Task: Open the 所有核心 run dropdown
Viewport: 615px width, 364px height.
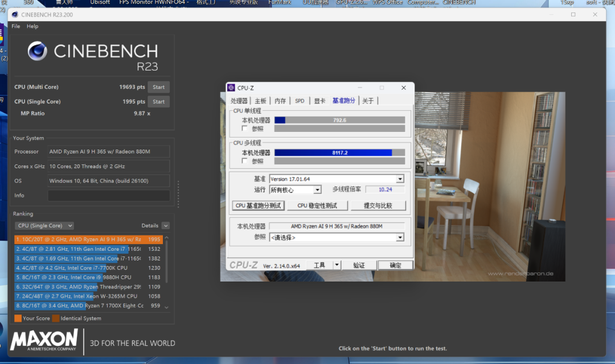Action: tap(296, 190)
